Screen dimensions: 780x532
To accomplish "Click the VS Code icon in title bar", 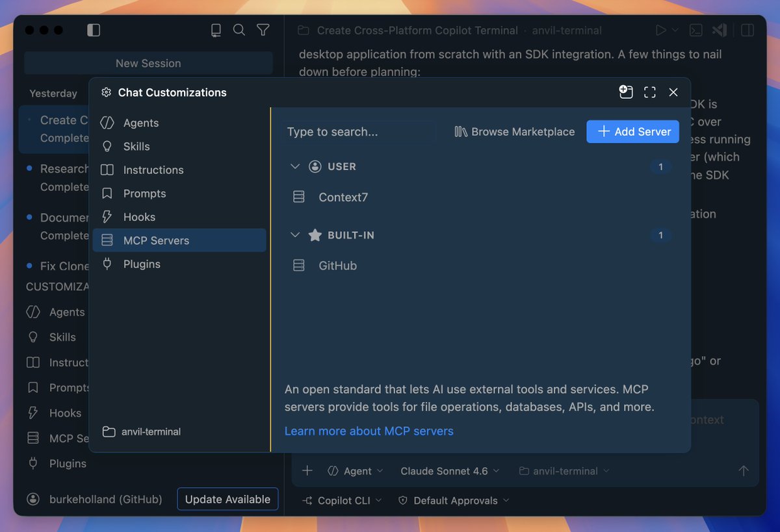I will (x=719, y=30).
